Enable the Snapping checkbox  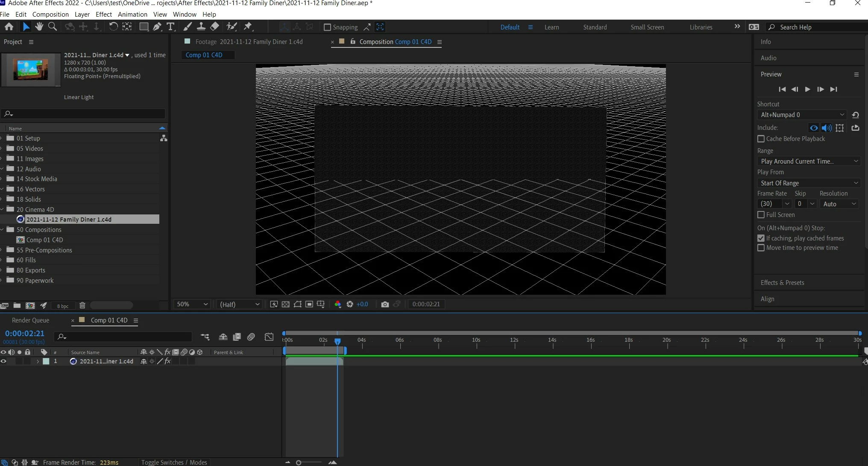tap(328, 27)
